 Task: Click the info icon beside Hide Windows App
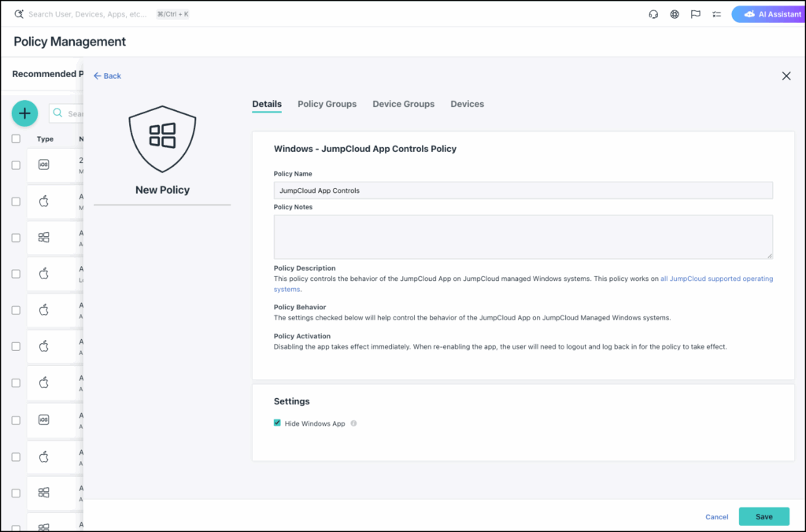[353, 423]
